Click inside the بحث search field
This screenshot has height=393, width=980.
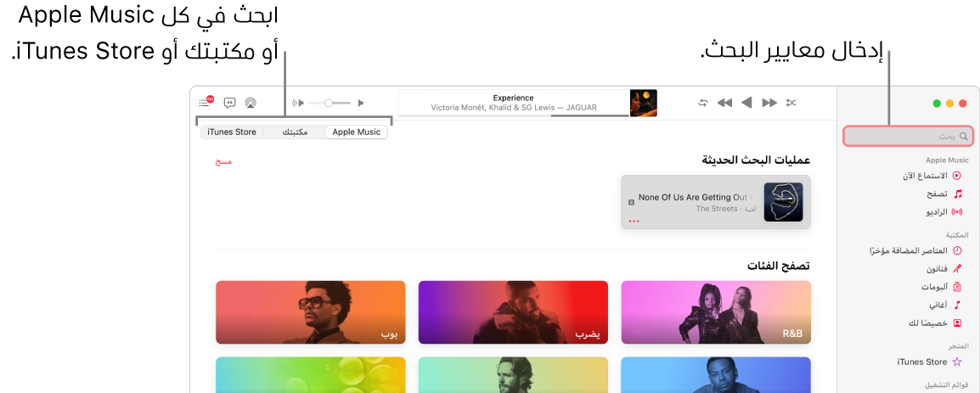(x=908, y=136)
